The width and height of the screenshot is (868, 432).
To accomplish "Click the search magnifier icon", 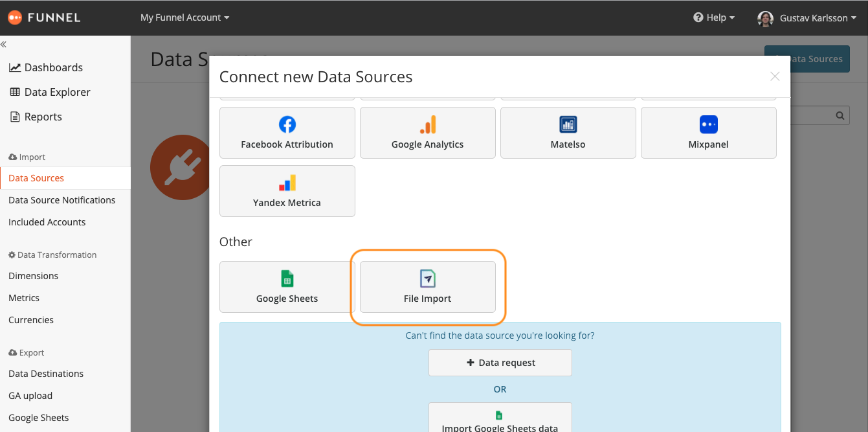I will point(840,116).
